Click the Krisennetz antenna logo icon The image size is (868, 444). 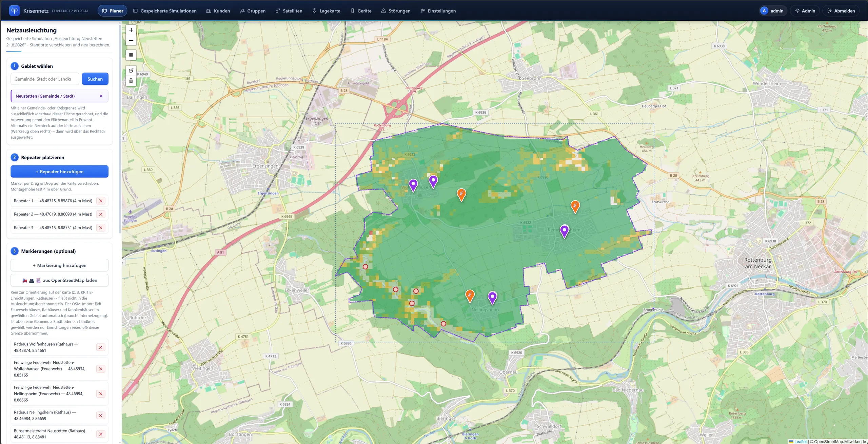point(14,11)
